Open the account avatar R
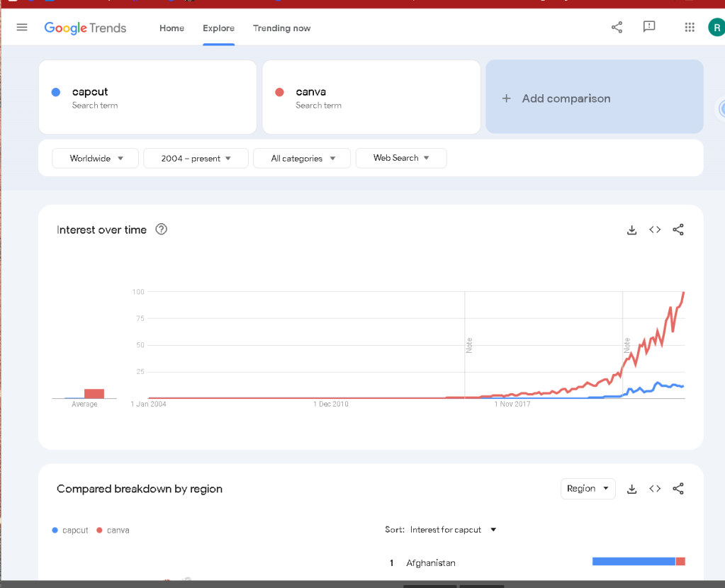Viewport: 725px width, 588px height. [x=716, y=27]
